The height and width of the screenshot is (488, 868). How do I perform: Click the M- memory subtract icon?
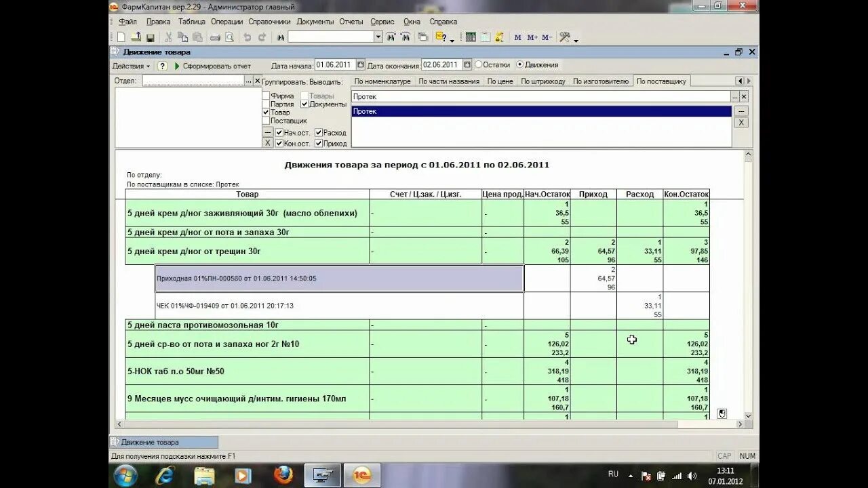[547, 37]
